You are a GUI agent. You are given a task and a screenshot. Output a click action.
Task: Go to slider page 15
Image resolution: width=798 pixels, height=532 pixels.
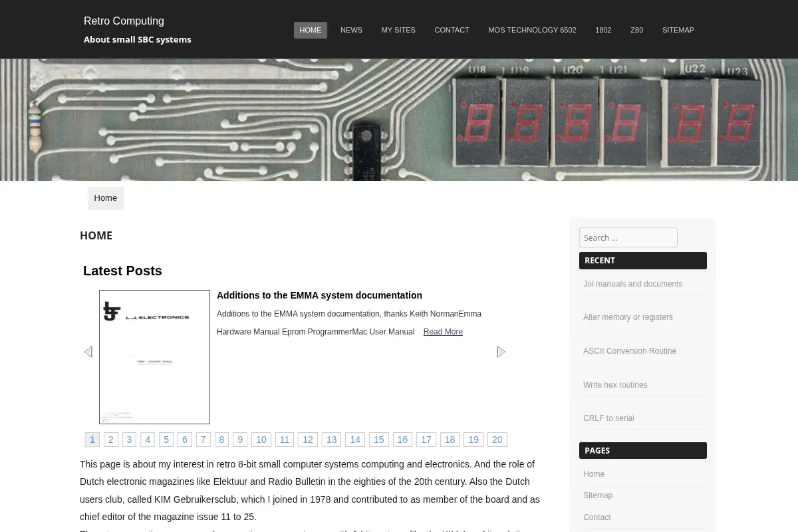[379, 440]
